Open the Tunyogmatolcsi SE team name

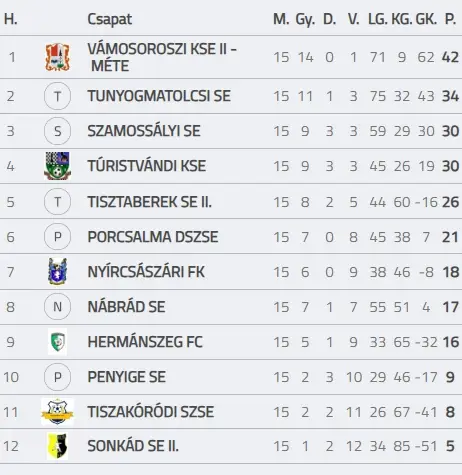pyautogui.click(x=159, y=96)
